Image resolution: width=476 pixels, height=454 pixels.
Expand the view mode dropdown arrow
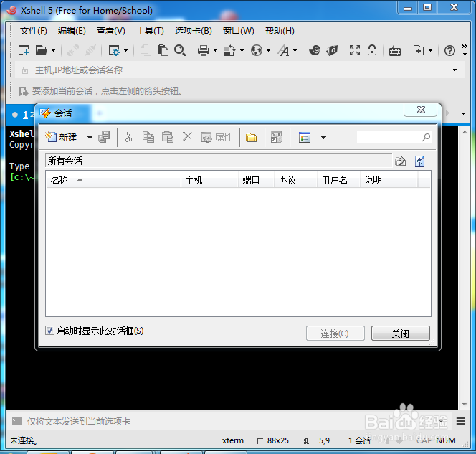[x=323, y=138]
